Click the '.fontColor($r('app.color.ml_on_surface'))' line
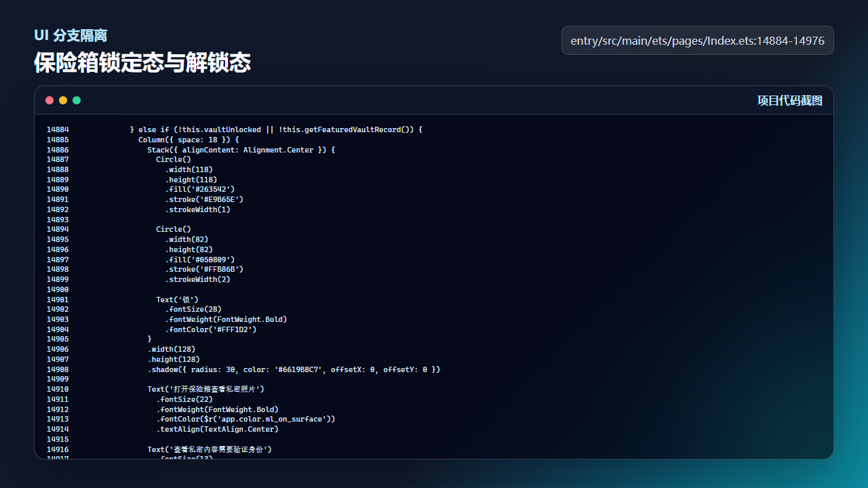This screenshot has height=488, width=868. click(246, 419)
